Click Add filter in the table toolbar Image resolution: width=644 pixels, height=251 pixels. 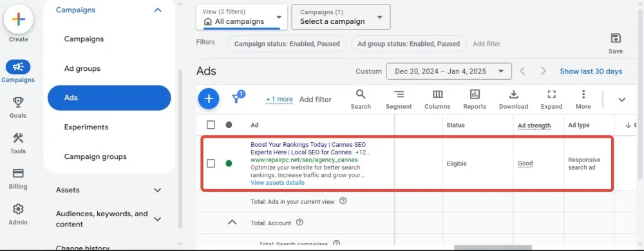[x=315, y=99]
